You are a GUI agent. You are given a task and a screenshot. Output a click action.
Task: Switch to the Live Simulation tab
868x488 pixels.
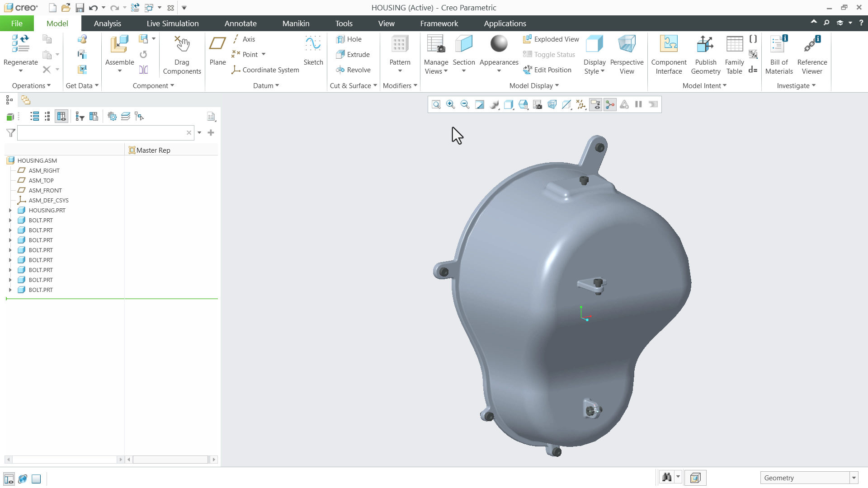coord(172,23)
